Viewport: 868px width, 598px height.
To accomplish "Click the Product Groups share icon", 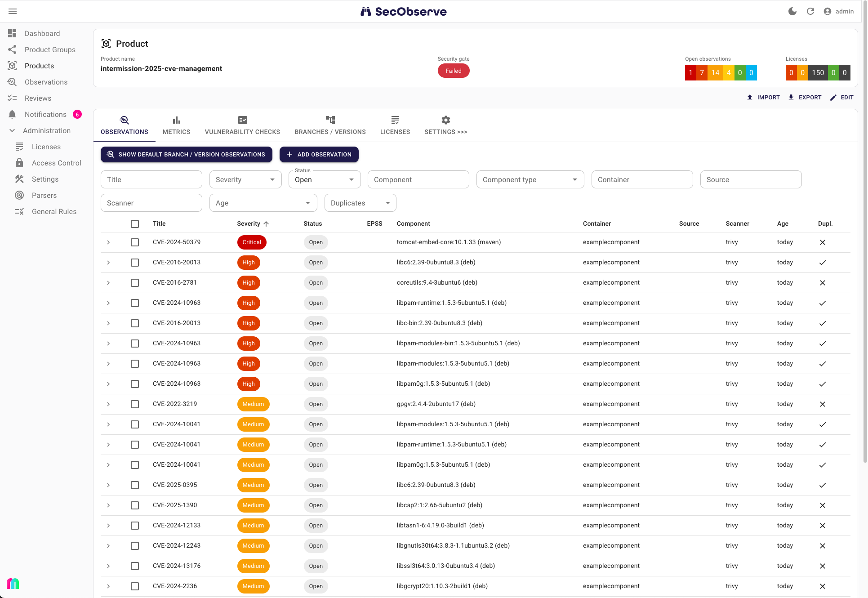I will click(x=12, y=49).
